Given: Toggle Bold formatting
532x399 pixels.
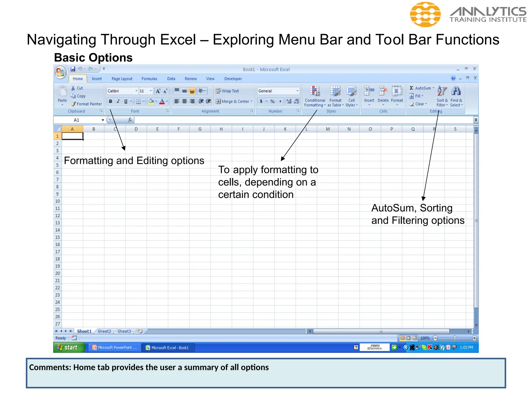Looking at the screenshot, I should click(x=111, y=101).
